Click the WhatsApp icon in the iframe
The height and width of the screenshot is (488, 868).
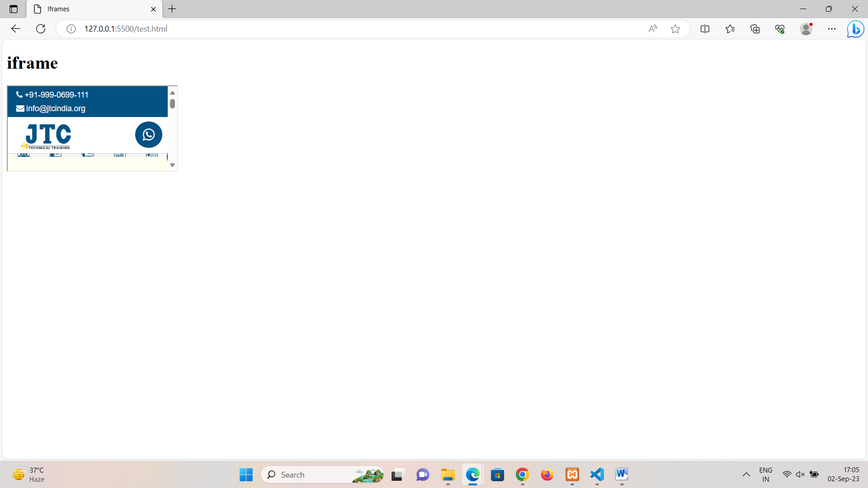[148, 135]
